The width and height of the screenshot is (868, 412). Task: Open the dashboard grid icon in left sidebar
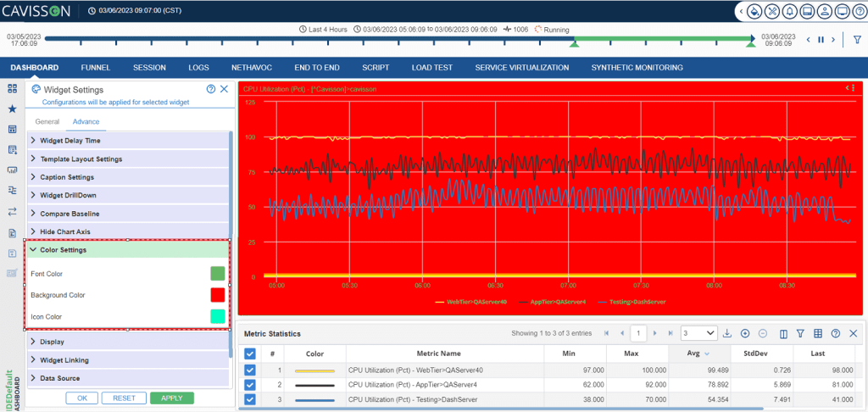(12, 89)
